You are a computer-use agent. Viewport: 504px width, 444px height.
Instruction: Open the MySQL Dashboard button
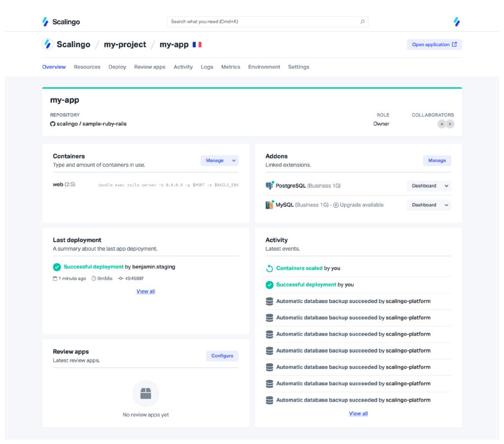pyautogui.click(x=424, y=205)
